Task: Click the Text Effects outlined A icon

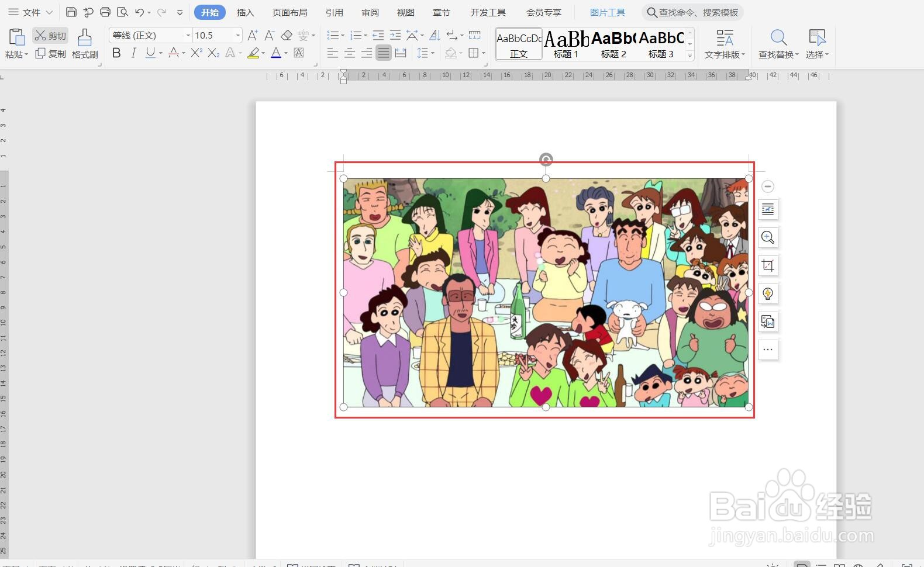Action: tap(230, 53)
